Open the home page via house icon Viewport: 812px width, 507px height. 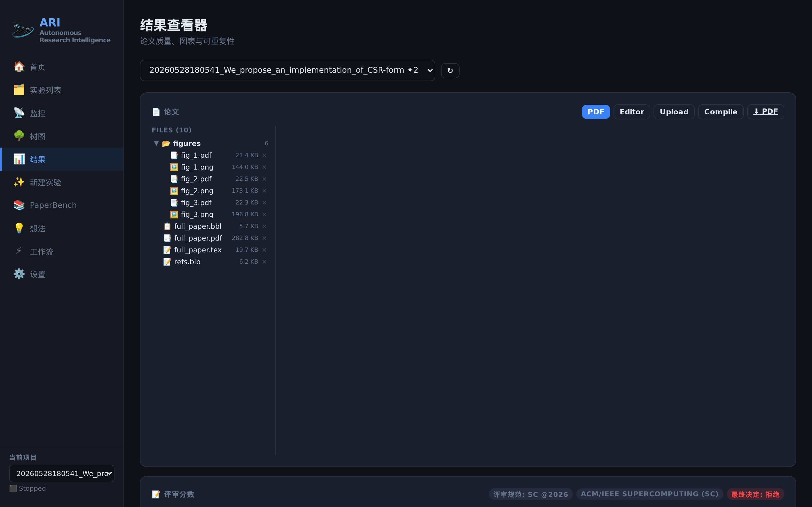pyautogui.click(x=19, y=67)
